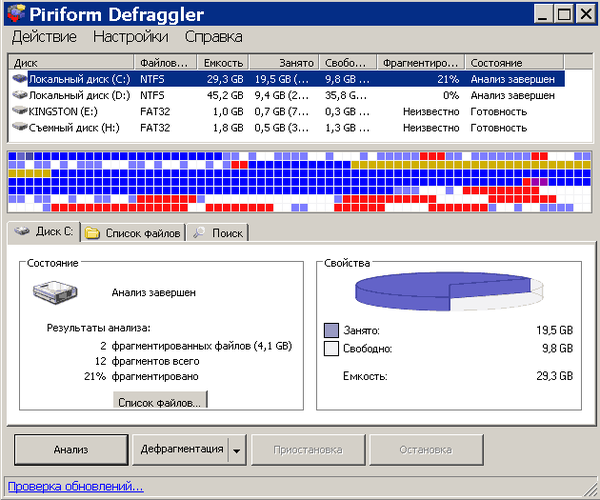The height and width of the screenshot is (500, 600).
Task: Switch to the Список файлов tab
Action: coord(134,233)
